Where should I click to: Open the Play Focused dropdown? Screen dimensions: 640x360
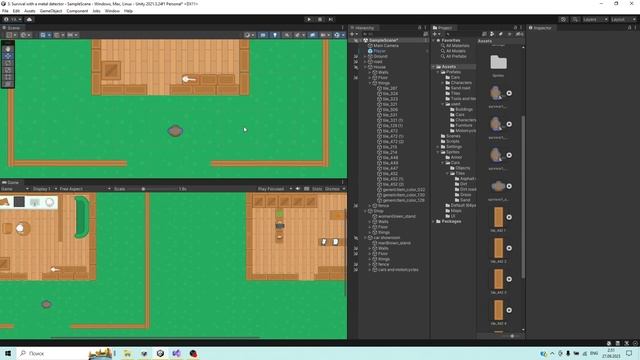[x=274, y=189]
